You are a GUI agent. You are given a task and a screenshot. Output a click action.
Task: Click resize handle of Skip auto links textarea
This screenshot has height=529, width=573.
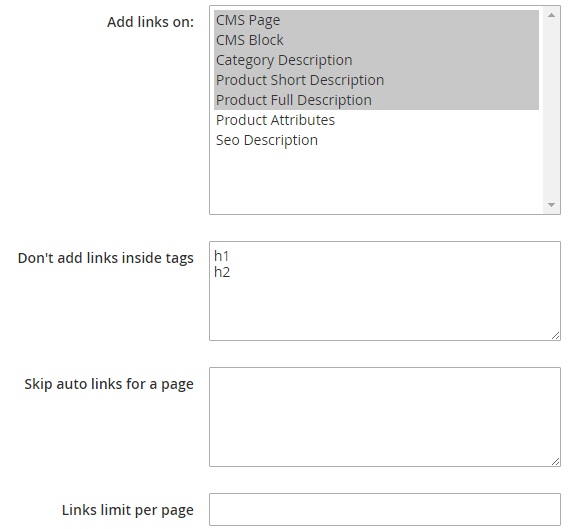[555, 461]
